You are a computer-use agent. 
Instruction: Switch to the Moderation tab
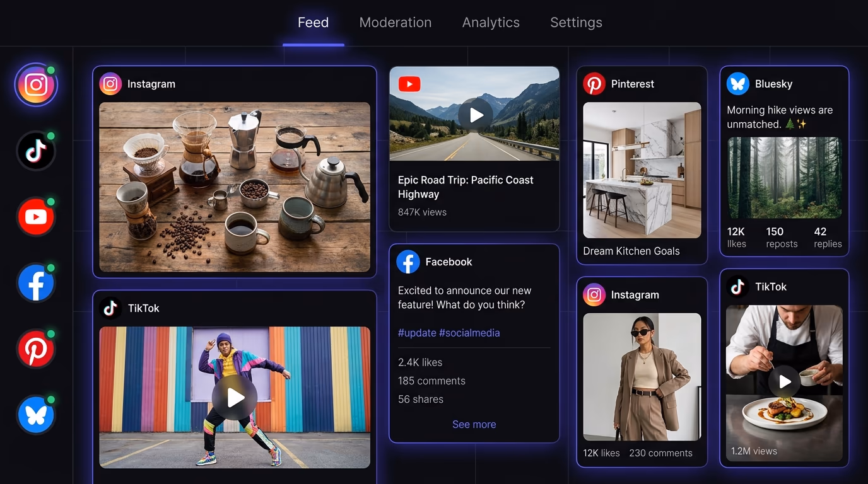396,23
